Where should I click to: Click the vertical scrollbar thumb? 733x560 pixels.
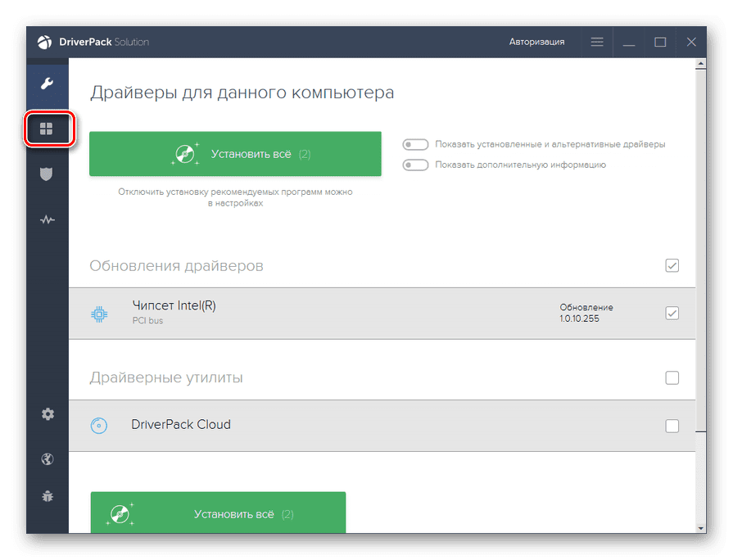[x=700, y=250]
